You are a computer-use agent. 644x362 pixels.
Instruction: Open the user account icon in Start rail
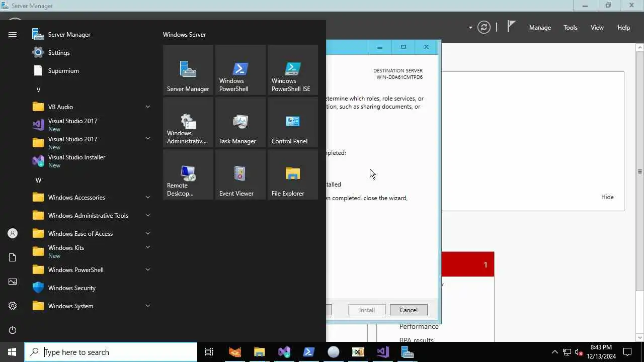coord(13,233)
